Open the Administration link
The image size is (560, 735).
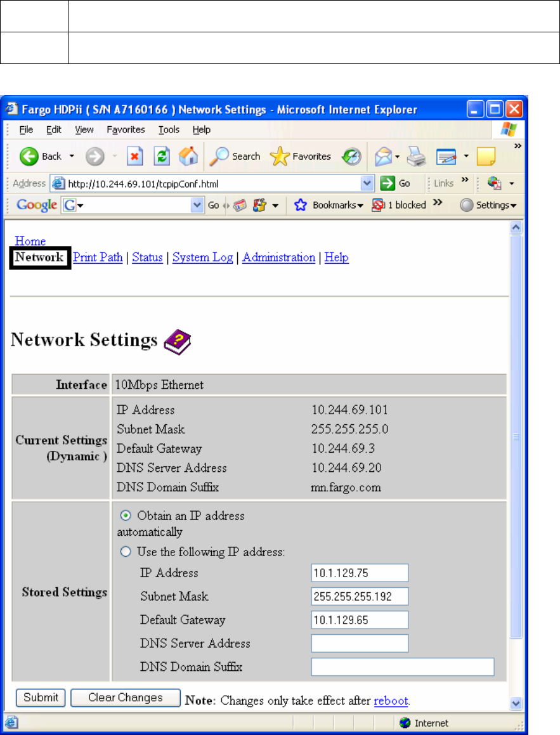coord(279,257)
